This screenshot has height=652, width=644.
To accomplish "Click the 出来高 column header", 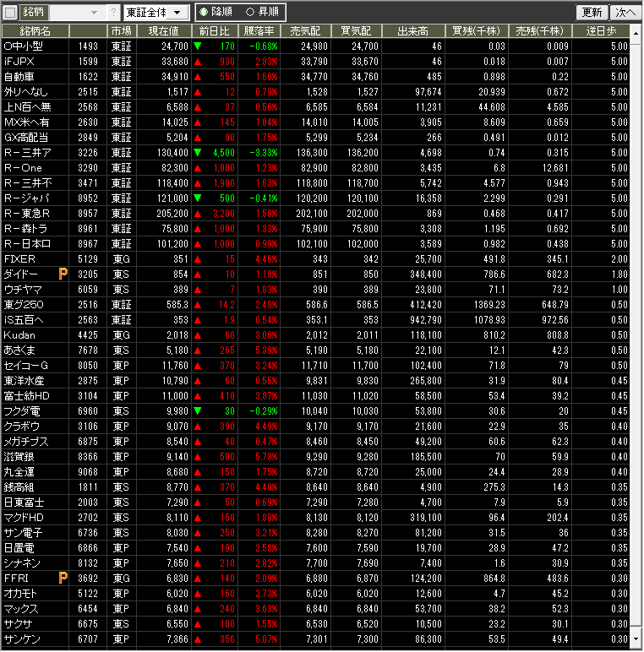I will click(413, 31).
